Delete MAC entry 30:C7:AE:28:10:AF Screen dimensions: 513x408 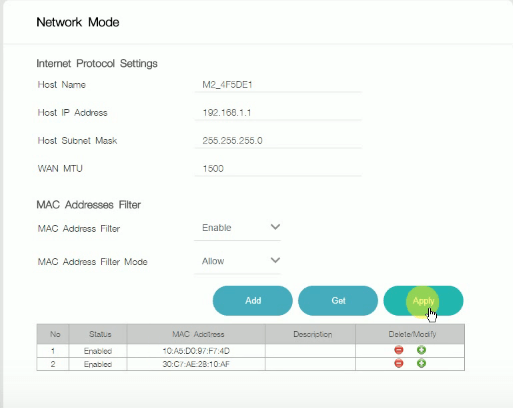coord(399,363)
